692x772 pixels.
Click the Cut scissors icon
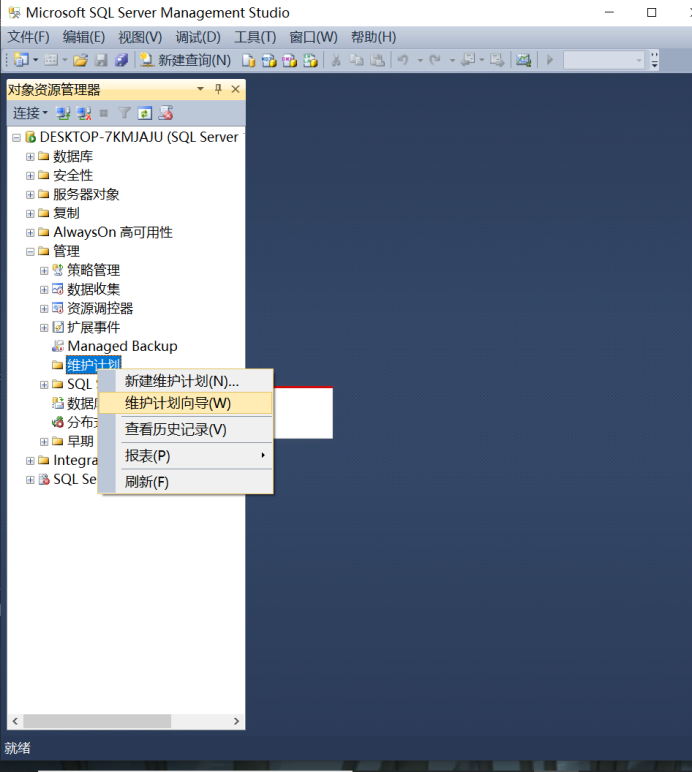pos(336,60)
